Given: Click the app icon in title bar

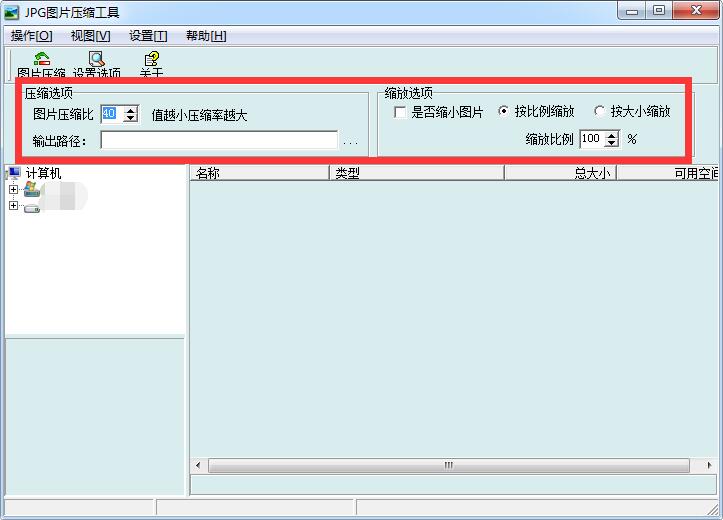Looking at the screenshot, I should pos(12,12).
